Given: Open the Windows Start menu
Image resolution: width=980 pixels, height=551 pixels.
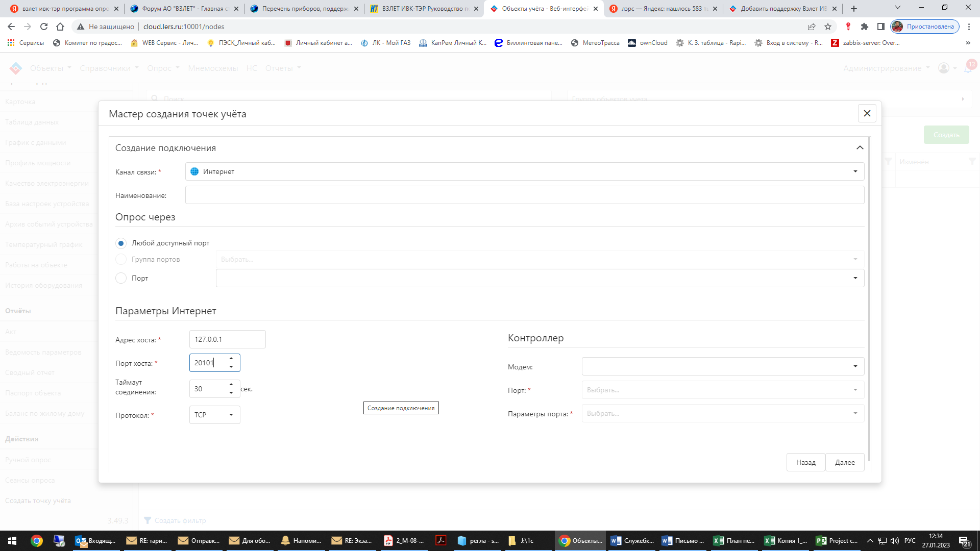Looking at the screenshot, I should pyautogui.click(x=12, y=541).
